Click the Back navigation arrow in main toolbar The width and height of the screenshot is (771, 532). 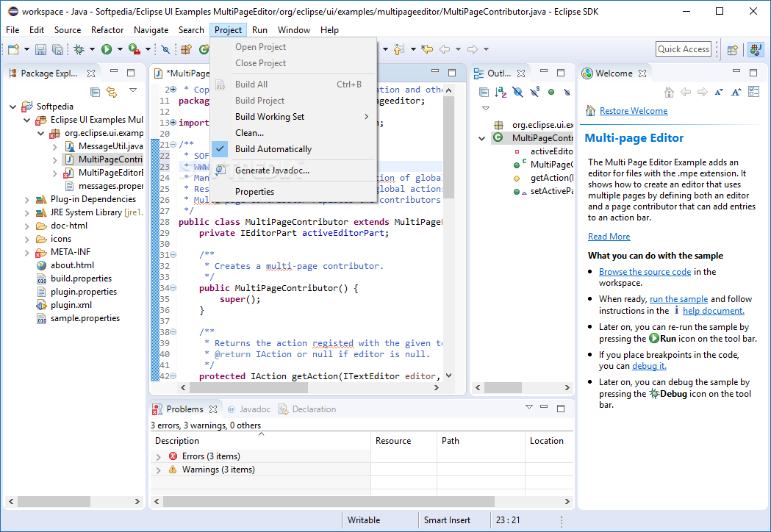pyautogui.click(x=445, y=49)
